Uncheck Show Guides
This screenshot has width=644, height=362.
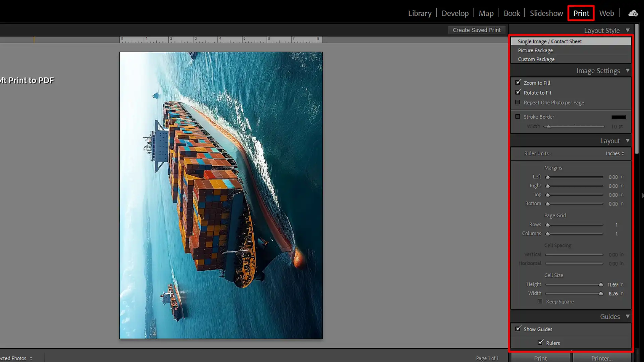[x=518, y=329]
